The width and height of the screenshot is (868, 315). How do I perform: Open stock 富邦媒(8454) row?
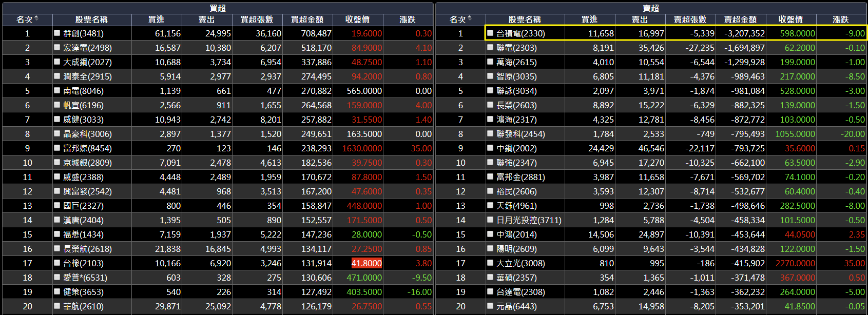(x=218, y=148)
